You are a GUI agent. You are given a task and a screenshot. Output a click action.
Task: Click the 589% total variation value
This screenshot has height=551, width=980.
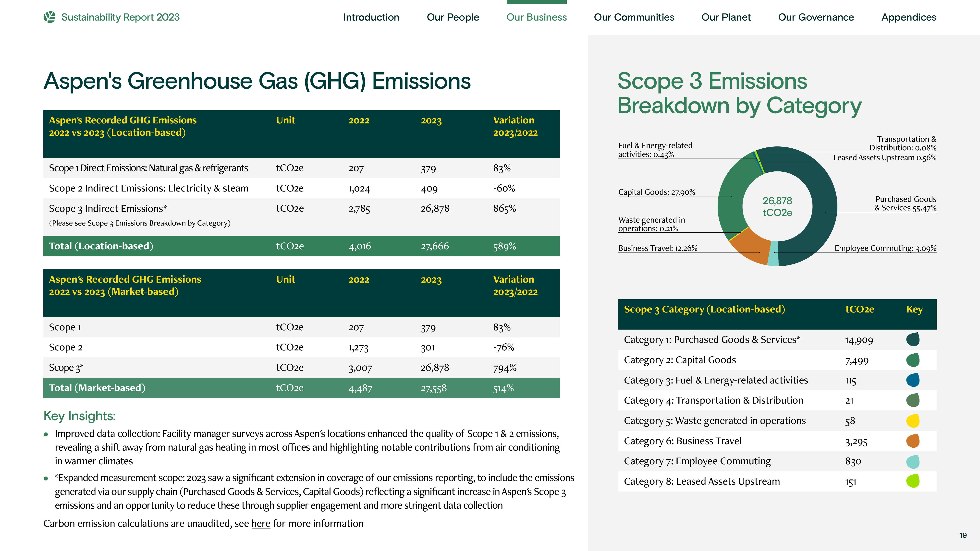504,246
